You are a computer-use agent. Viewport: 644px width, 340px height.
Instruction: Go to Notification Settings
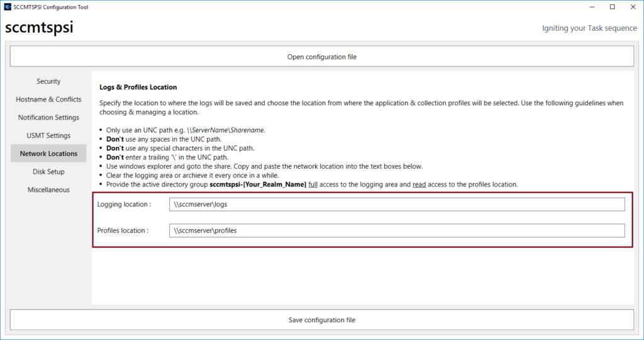pyautogui.click(x=48, y=118)
